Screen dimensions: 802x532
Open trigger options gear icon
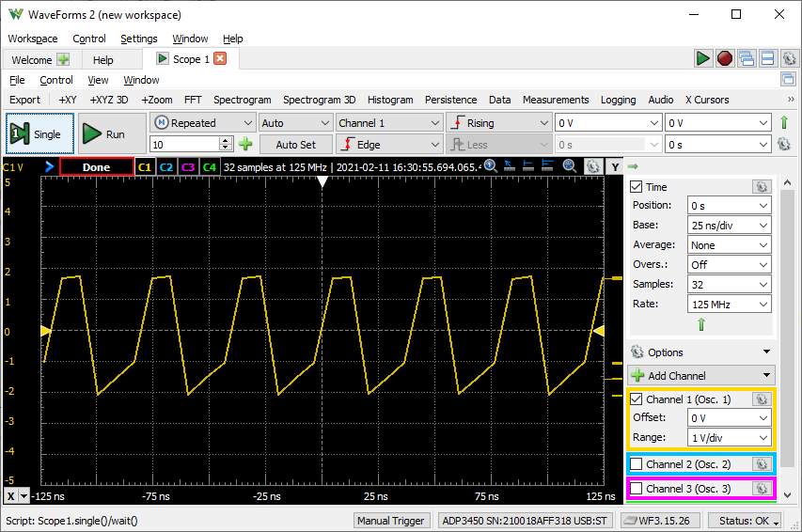click(783, 144)
